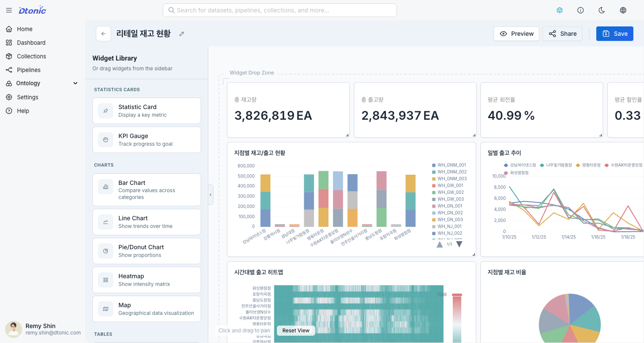644x343 pixels.
Task: Save the dashboard
Action: (x=615, y=34)
